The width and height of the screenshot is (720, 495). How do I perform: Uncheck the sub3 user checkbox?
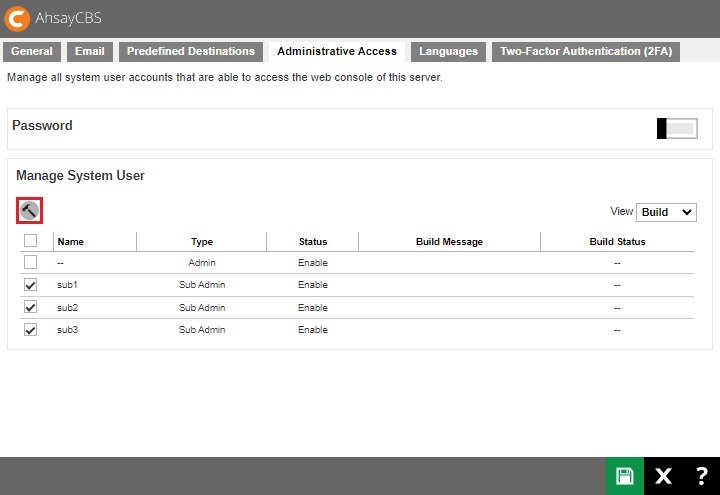point(30,330)
